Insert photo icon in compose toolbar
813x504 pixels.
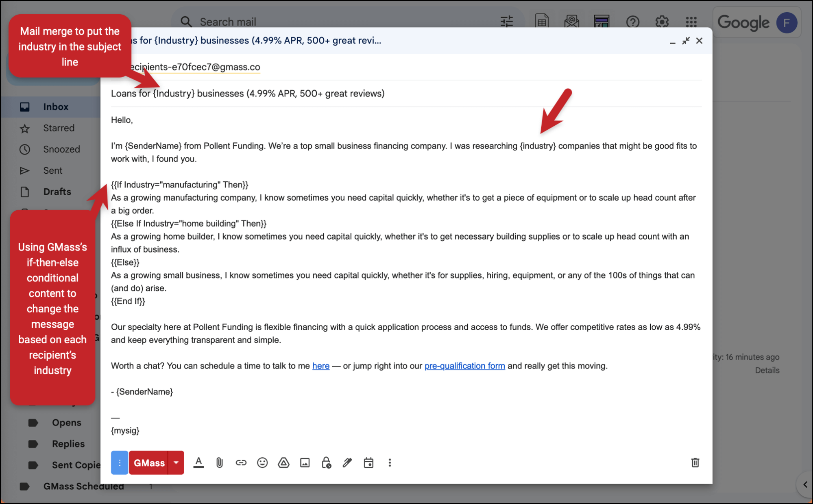pyautogui.click(x=305, y=463)
